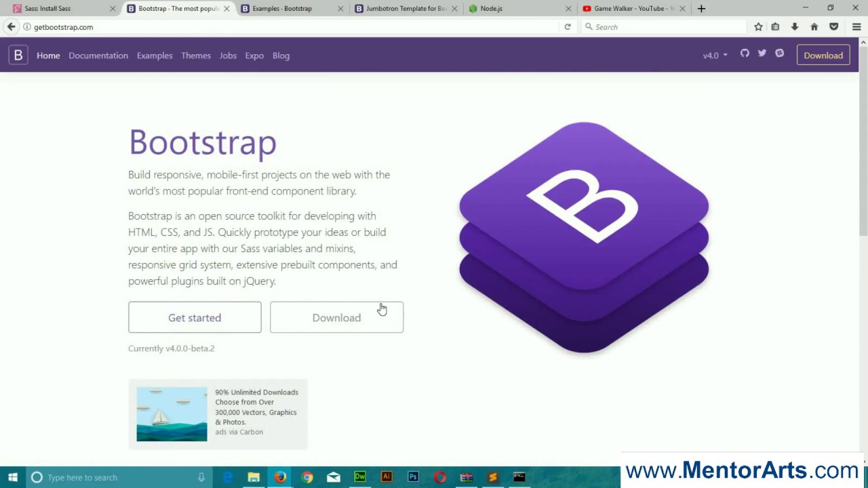The image size is (868, 488).
Task: Switch to Firefox in the taskbar
Action: click(280, 477)
